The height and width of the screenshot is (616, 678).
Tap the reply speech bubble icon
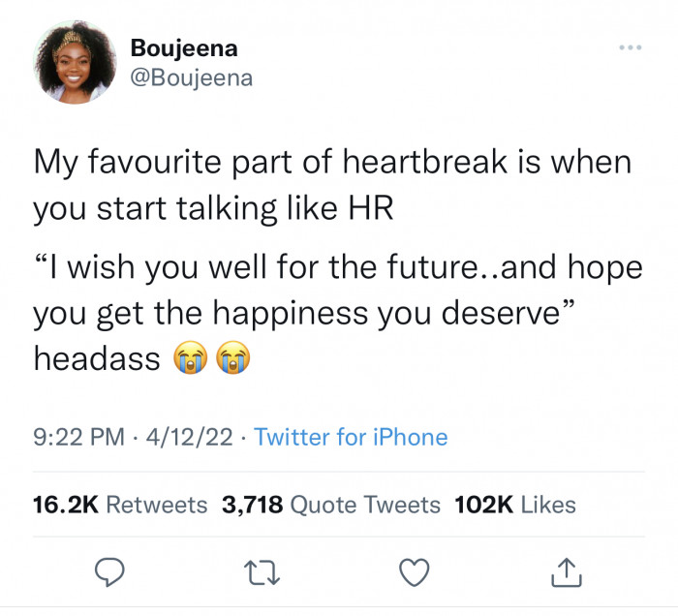109,571
